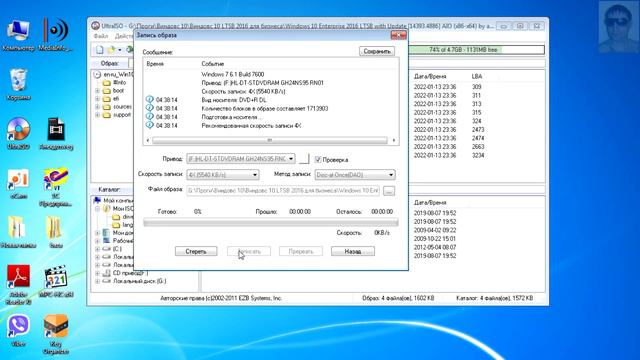Screen dimensions: 640x360
Task: Click the New file icon in UltraISO toolbar
Action: (99, 50)
